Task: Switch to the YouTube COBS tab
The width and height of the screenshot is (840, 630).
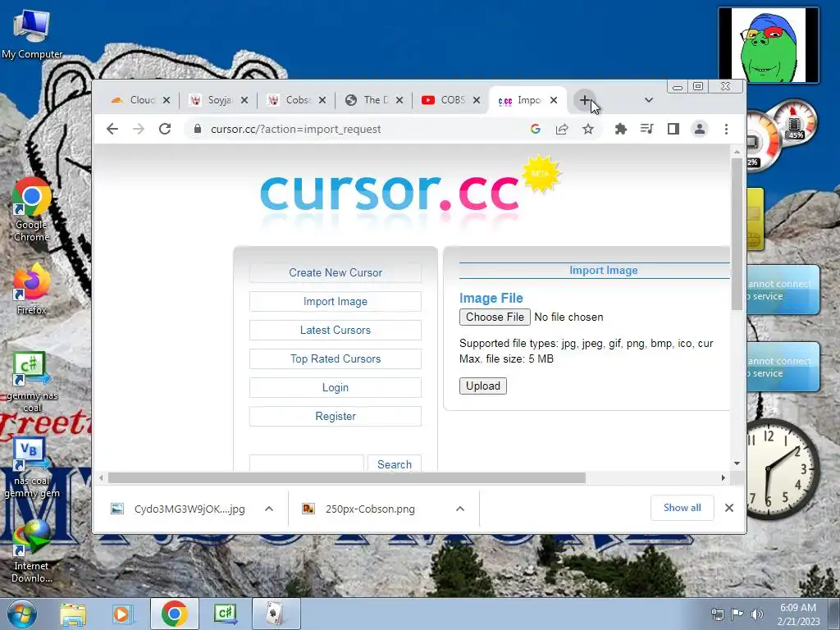Action: (451, 100)
